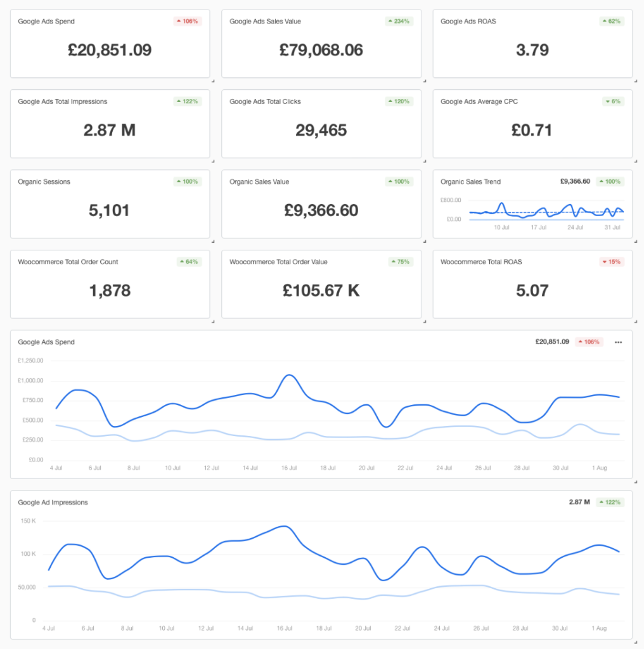Screen dimensions: 644x649
Task: Click the 122% badge on the Google Ads Total Impressions card
Action: pos(188,101)
